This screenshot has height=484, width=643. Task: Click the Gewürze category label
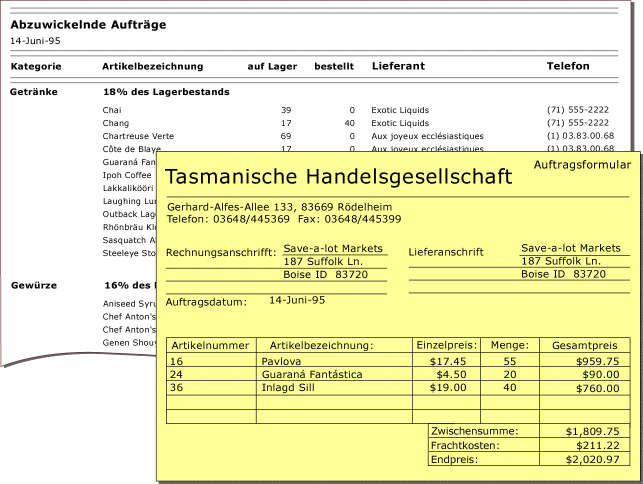(34, 285)
